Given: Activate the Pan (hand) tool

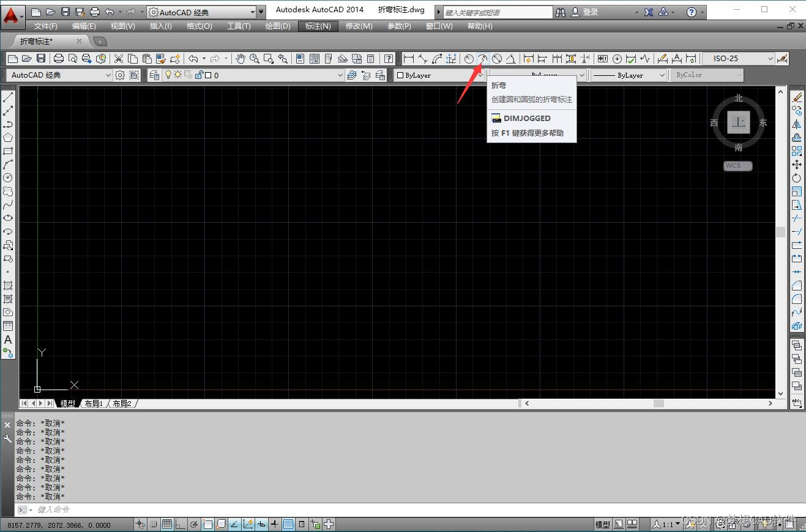Looking at the screenshot, I should point(241,59).
